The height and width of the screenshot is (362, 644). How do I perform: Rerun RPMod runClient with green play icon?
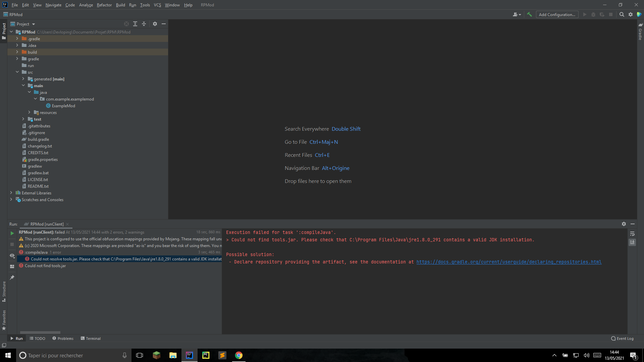12,233
